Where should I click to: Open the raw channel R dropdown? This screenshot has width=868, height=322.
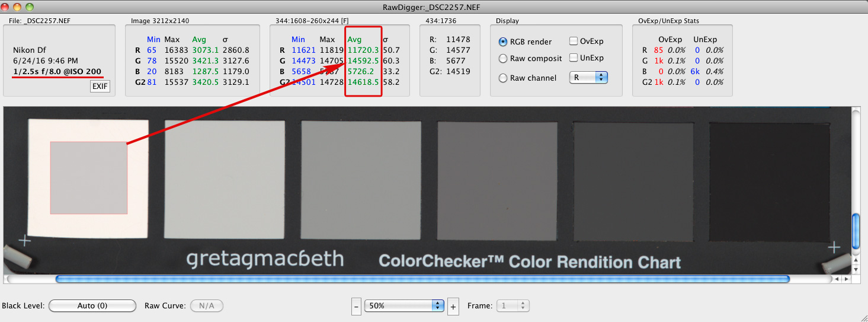coord(588,77)
